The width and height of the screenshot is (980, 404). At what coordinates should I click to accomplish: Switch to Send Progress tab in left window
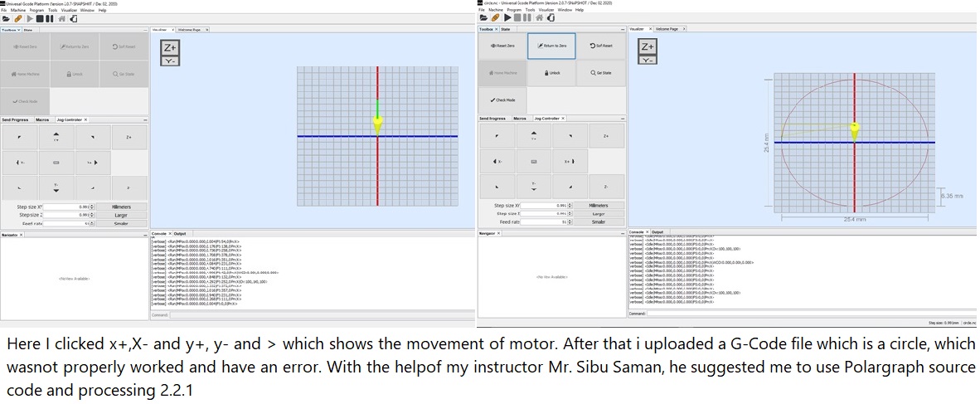click(x=15, y=119)
